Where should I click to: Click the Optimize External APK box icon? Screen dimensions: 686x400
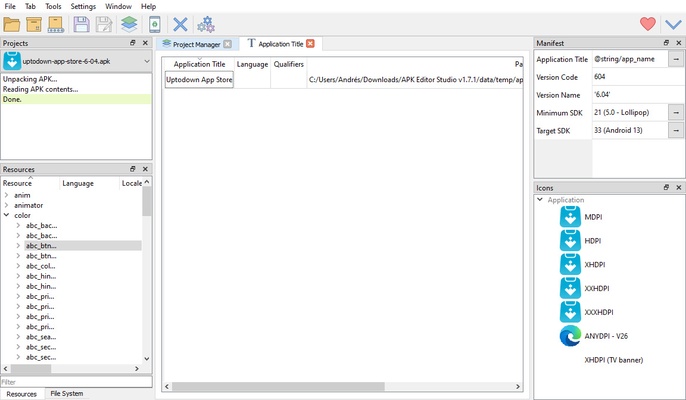coord(34,25)
